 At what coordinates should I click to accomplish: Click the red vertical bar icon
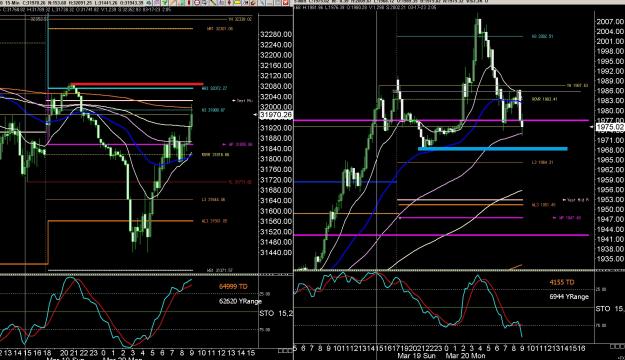click(x=189, y=2)
